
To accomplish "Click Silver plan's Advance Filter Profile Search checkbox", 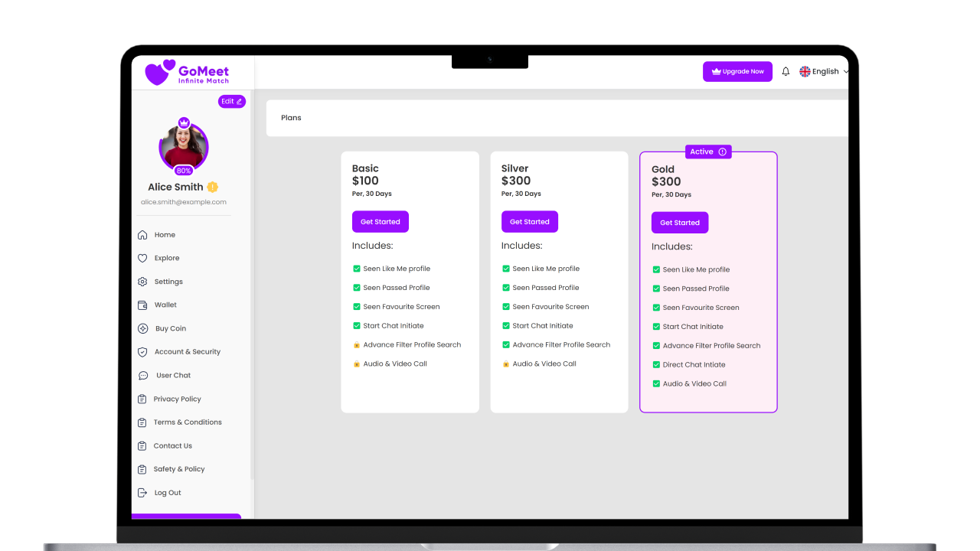I will pos(506,344).
